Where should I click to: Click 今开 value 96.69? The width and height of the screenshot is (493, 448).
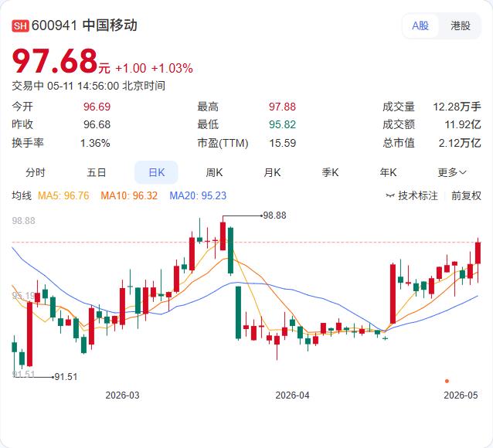[97, 107]
